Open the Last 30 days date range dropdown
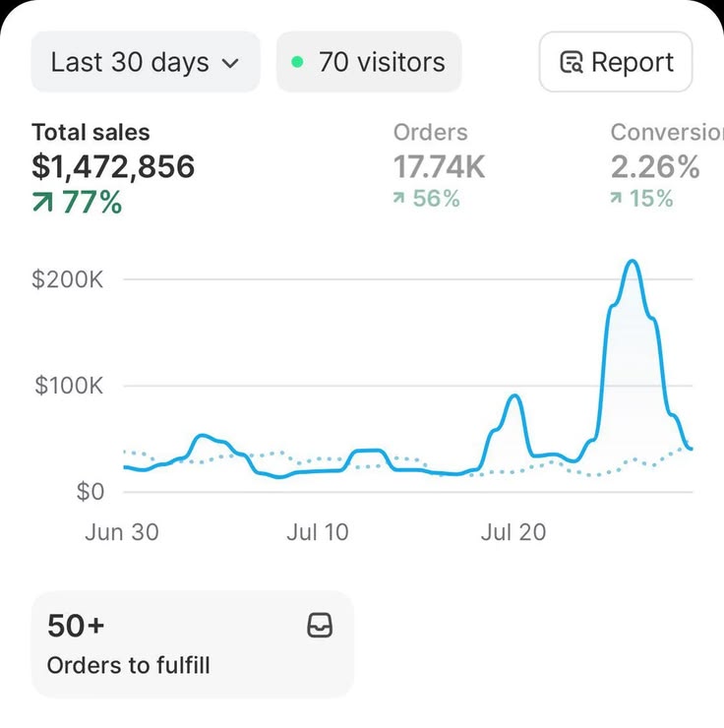This screenshot has width=724, height=728. point(146,62)
